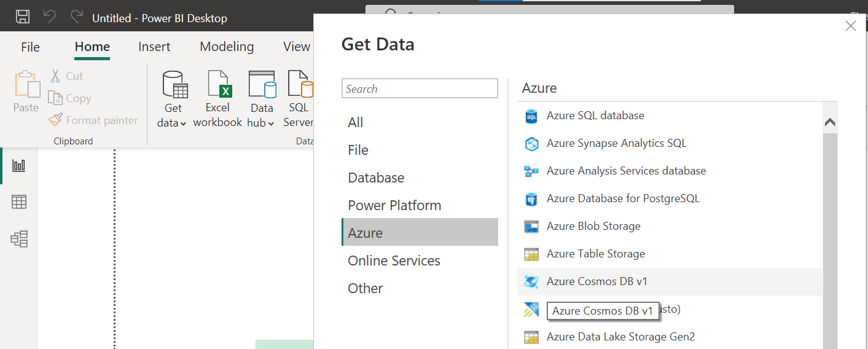Click the Azure Analysis Services database icon
Image resolution: width=868 pixels, height=349 pixels.
click(x=531, y=171)
